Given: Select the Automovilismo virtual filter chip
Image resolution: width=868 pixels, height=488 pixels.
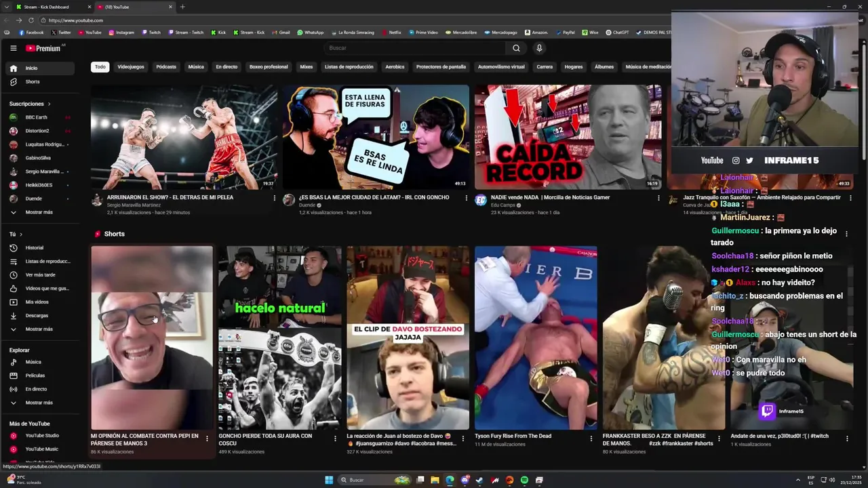Looking at the screenshot, I should [x=501, y=66].
